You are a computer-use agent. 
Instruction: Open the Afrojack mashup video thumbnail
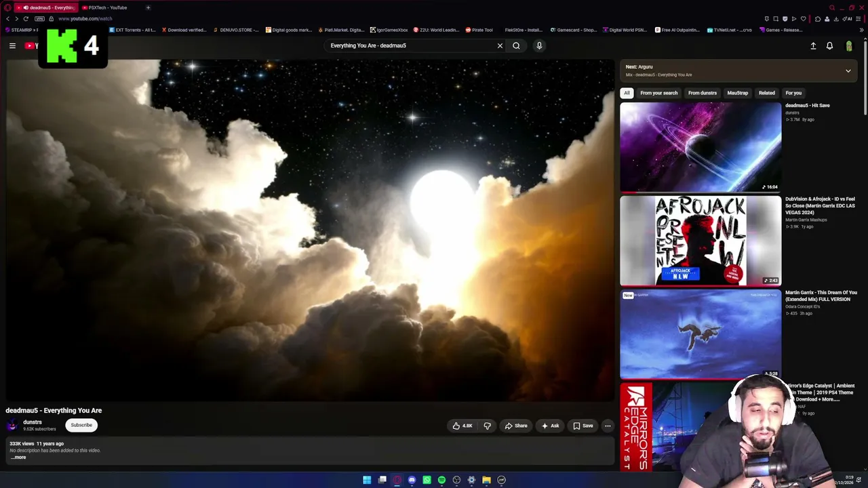(701, 241)
